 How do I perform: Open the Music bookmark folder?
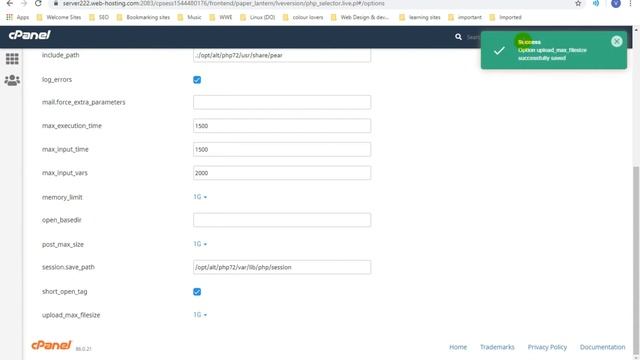click(x=190, y=17)
